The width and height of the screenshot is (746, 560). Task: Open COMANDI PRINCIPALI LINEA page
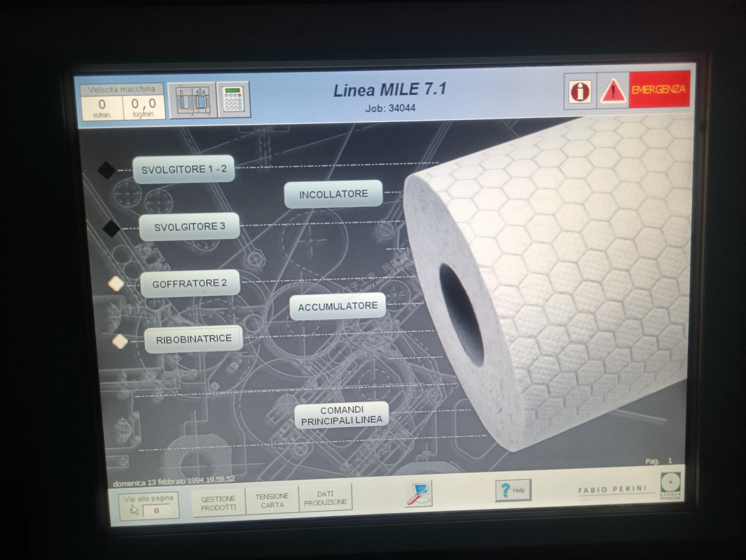click(342, 415)
